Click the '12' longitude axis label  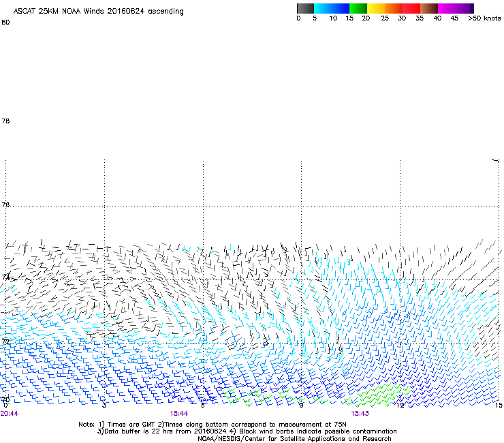400,406
